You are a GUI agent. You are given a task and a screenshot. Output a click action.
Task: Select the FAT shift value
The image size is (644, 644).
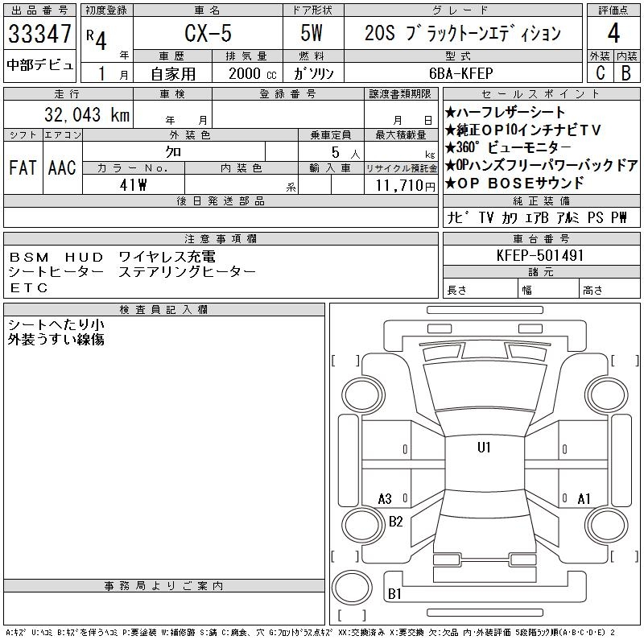(x=23, y=168)
